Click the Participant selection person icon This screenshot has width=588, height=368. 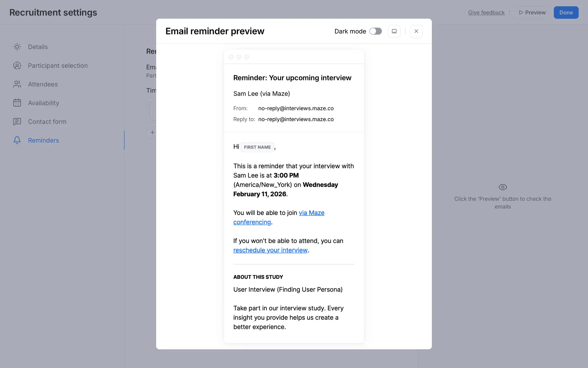coord(17,66)
